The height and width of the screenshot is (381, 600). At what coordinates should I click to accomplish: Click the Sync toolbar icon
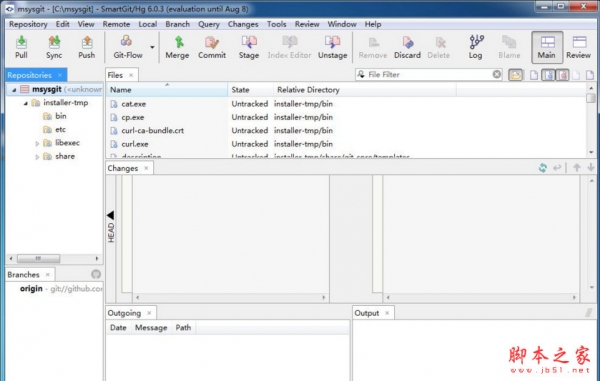(x=54, y=47)
